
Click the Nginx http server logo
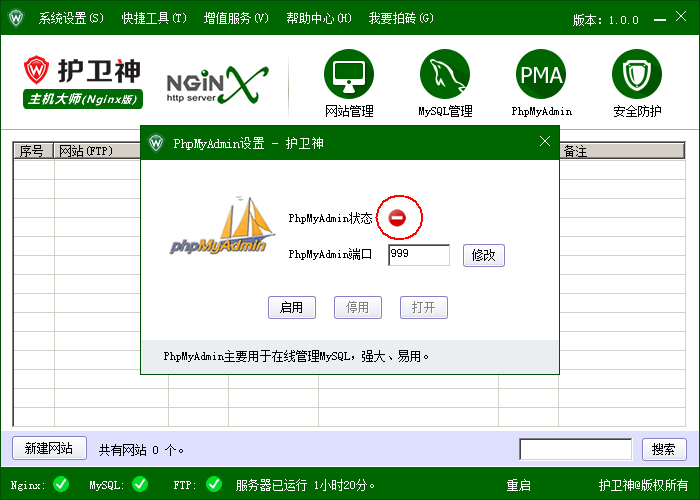217,85
